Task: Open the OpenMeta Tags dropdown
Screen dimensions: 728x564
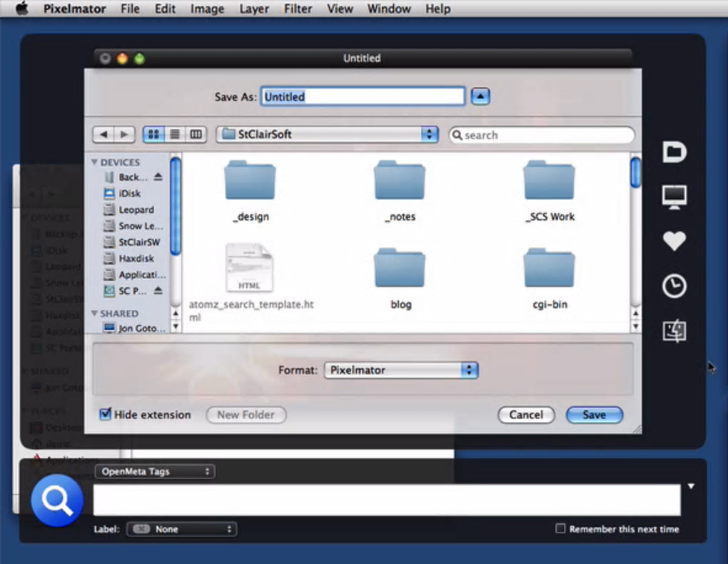Action: (x=154, y=472)
